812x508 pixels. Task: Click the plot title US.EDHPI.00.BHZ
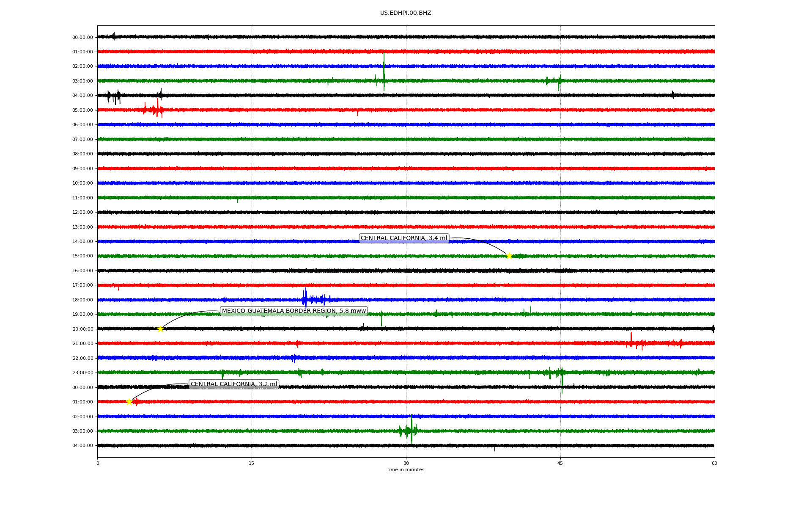[405, 13]
